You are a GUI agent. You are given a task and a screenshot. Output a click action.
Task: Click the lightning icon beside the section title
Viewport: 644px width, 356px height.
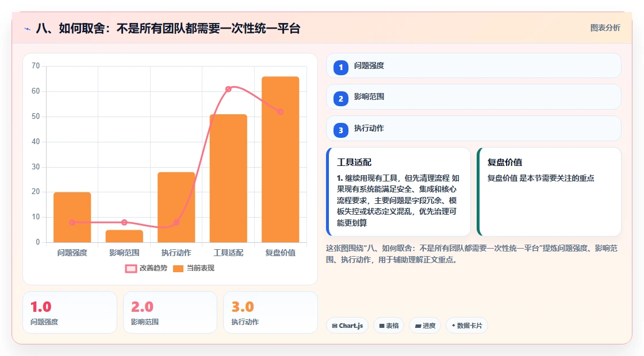click(x=28, y=29)
